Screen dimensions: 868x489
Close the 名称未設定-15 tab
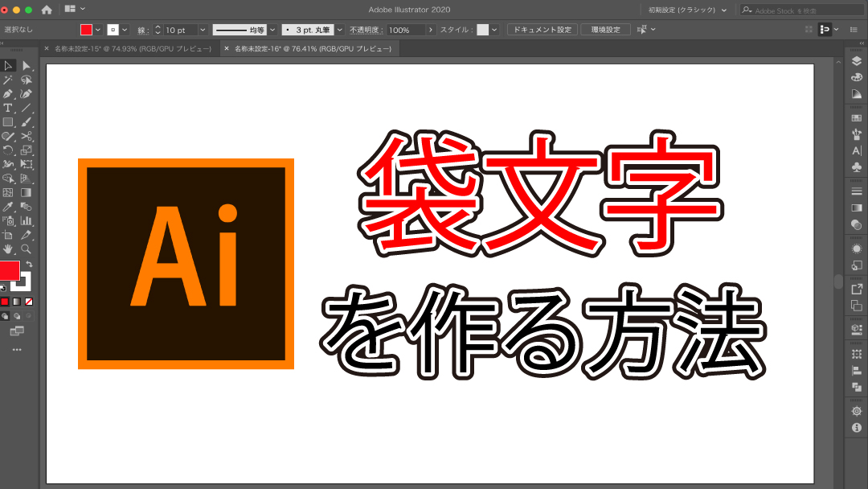(47, 49)
